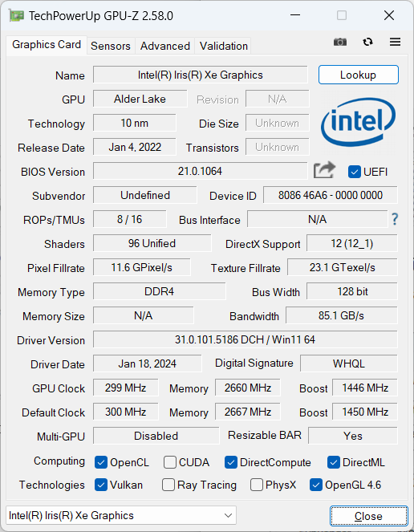Toggle the Vulkan checkbox

pyautogui.click(x=101, y=485)
